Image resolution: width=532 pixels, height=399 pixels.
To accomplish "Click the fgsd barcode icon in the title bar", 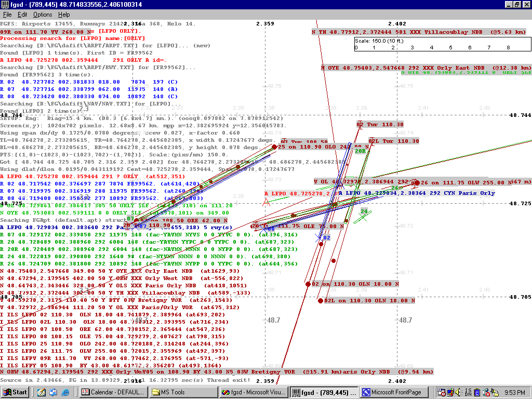I will click(x=4, y=4).
